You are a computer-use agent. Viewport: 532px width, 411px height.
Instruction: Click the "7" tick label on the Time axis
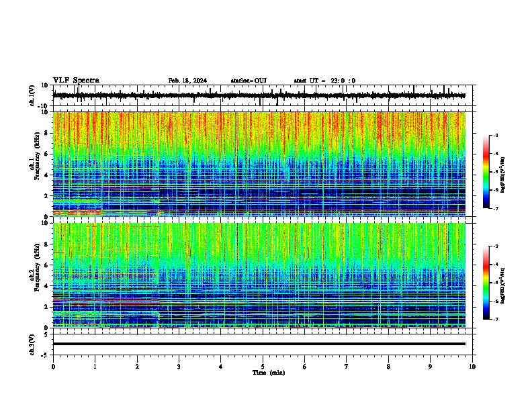coord(347,367)
